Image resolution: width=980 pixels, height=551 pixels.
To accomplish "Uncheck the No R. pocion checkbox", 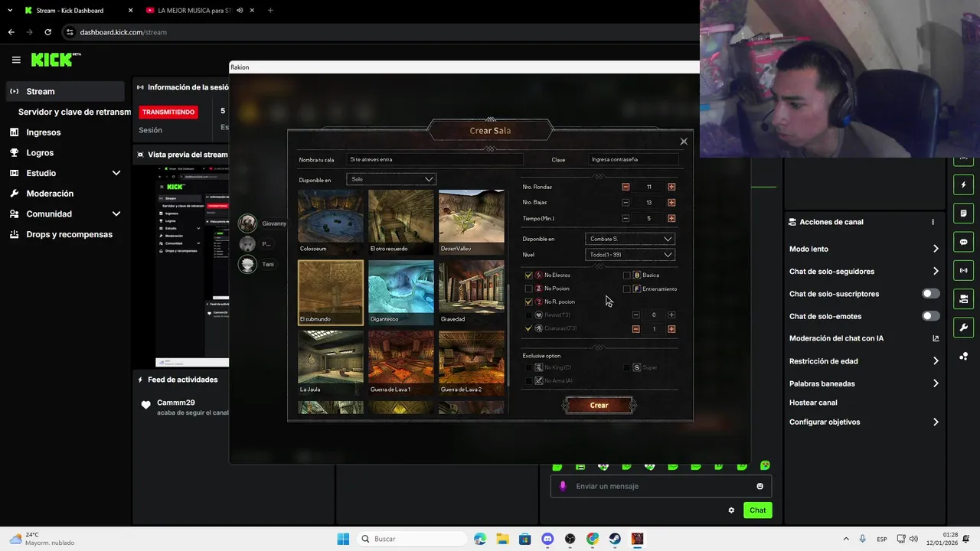I will 528,302.
